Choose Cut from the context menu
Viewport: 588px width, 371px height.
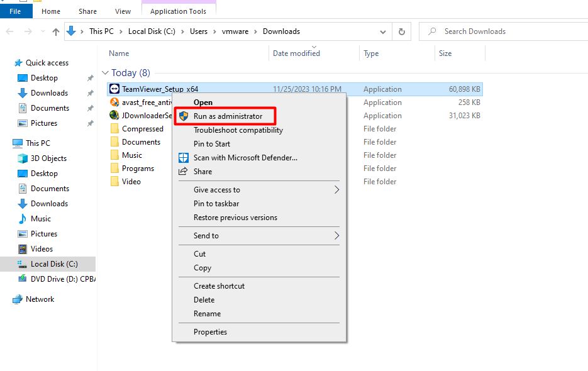[259, 254]
